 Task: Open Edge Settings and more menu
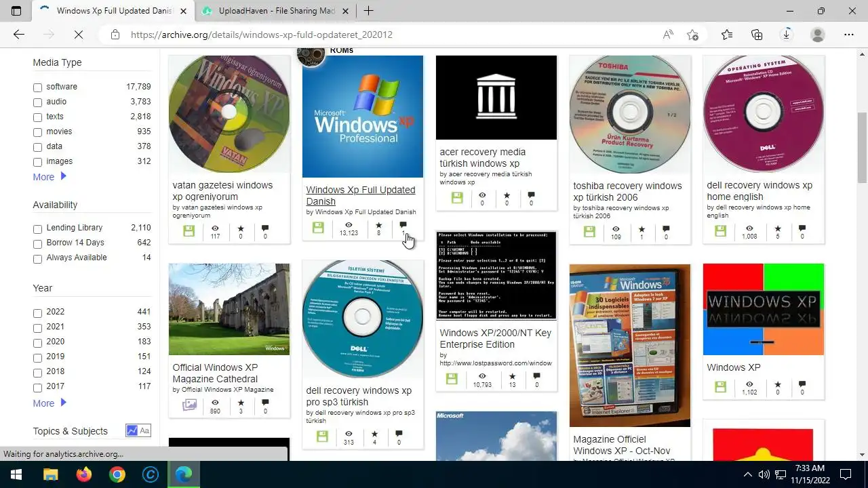tap(849, 35)
